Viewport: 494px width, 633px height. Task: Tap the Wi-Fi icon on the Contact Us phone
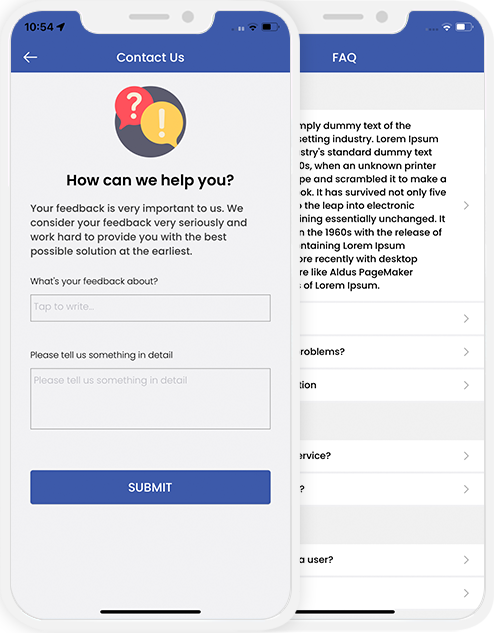click(253, 27)
